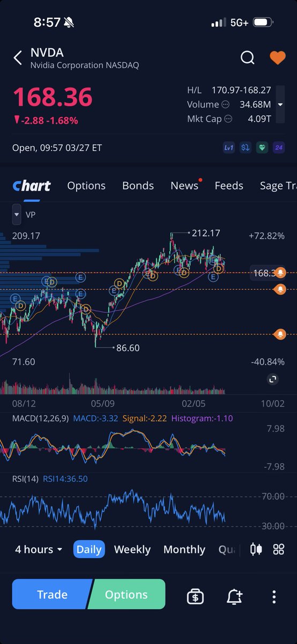The width and height of the screenshot is (297, 644).
Task: Open the chart settings grid icon
Action: pyautogui.click(x=278, y=549)
